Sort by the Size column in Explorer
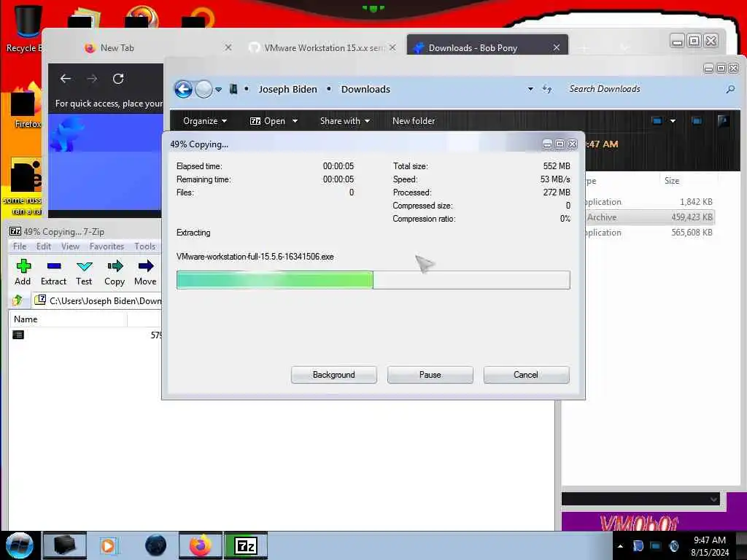Viewport: 747px width, 560px height. tap(672, 181)
